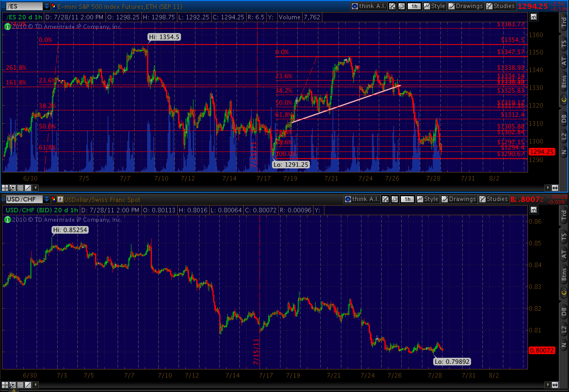The image size is (569, 392).
Task: Open the 1h timeframe selector for /ES
Action: 414,6
